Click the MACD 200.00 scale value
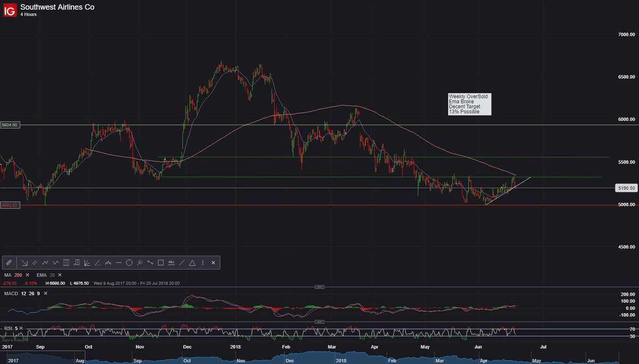The image size is (639, 364). 627,294
